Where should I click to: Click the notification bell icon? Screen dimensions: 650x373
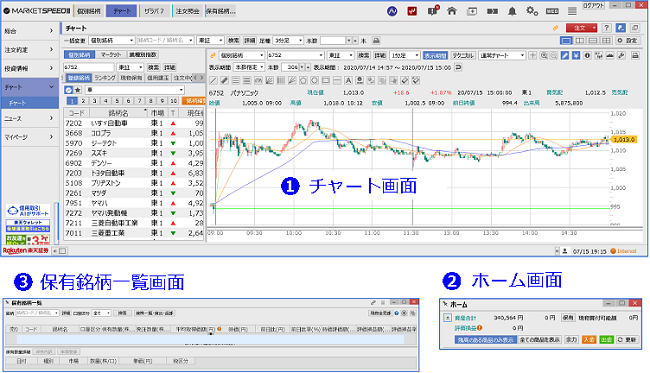(x=512, y=11)
